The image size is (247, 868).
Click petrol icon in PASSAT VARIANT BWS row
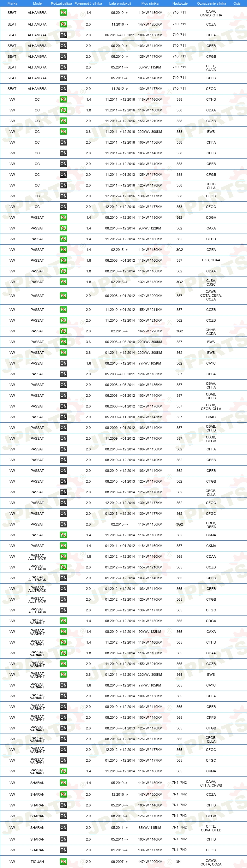click(63, 674)
